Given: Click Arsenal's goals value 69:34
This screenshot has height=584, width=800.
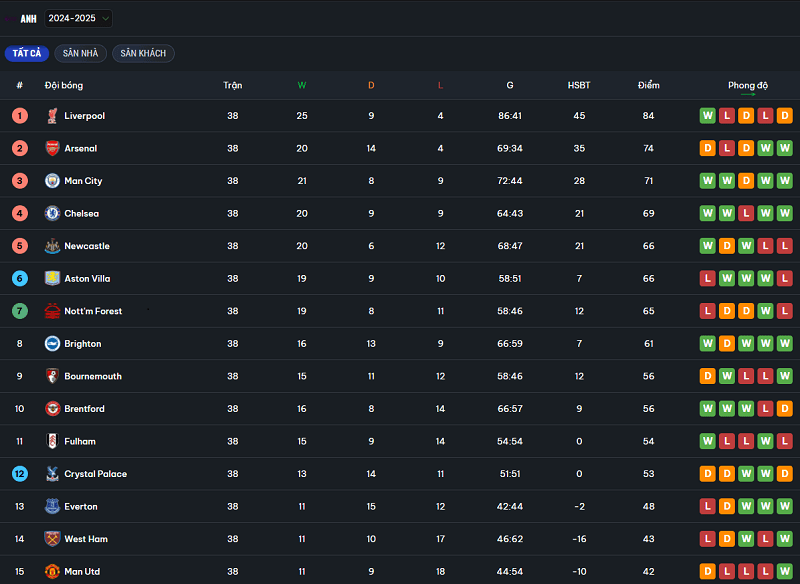Looking at the screenshot, I should [x=510, y=148].
